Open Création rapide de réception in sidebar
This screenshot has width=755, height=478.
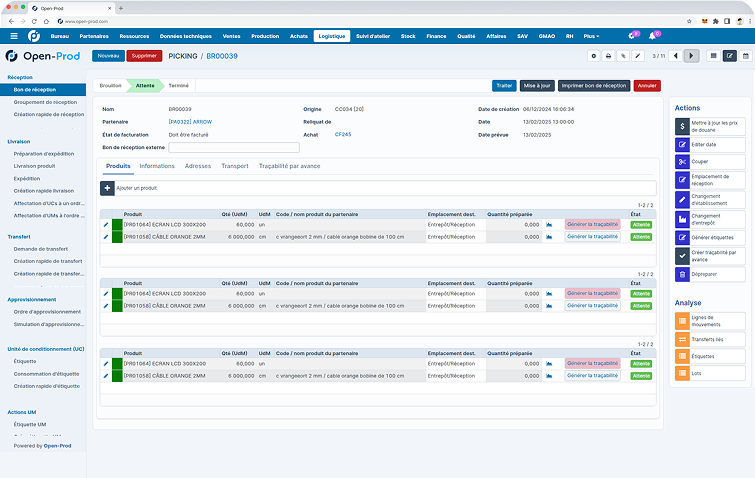tap(49, 115)
